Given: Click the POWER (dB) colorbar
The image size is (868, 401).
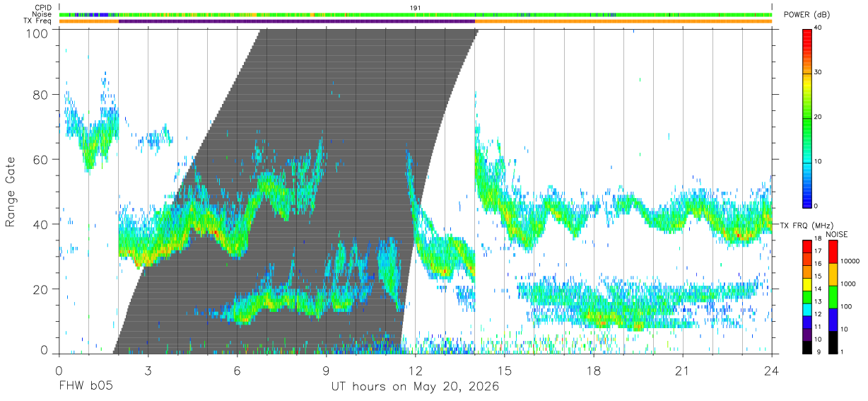Looking at the screenshot, I should coord(807,117).
